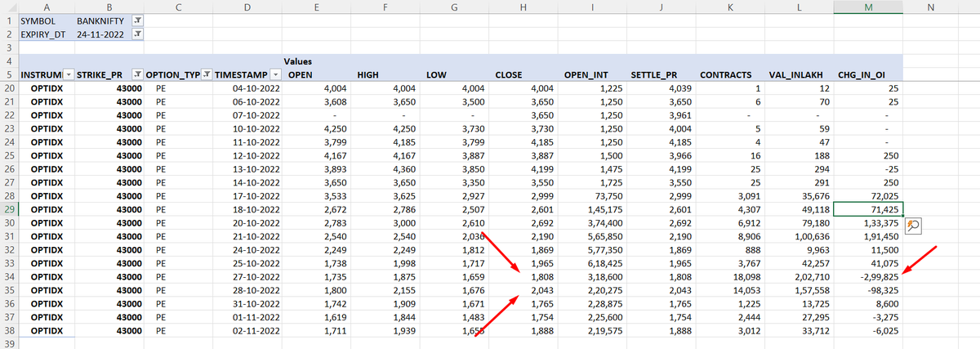Click the open value 4,250
Viewport: 980px width, 349px height.
(x=335, y=129)
